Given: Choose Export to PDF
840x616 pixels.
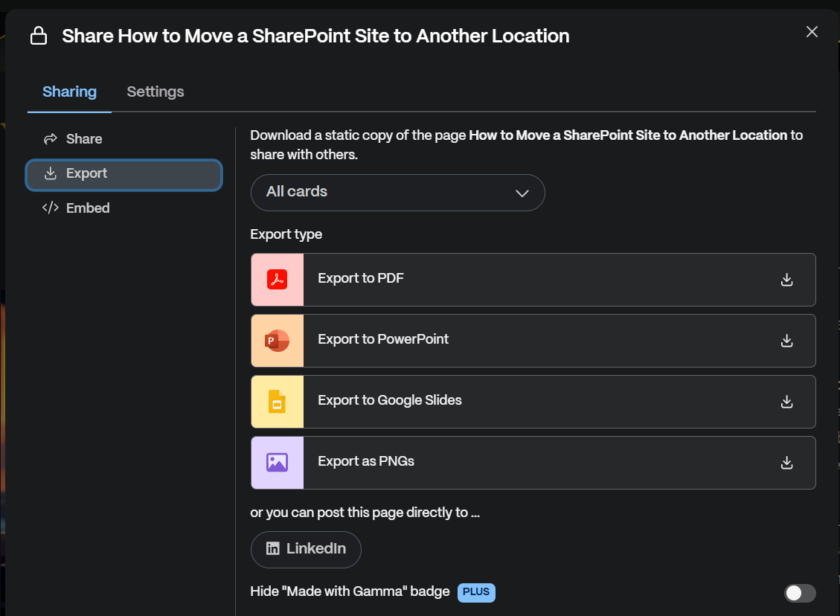Looking at the screenshot, I should pyautogui.click(x=533, y=280).
